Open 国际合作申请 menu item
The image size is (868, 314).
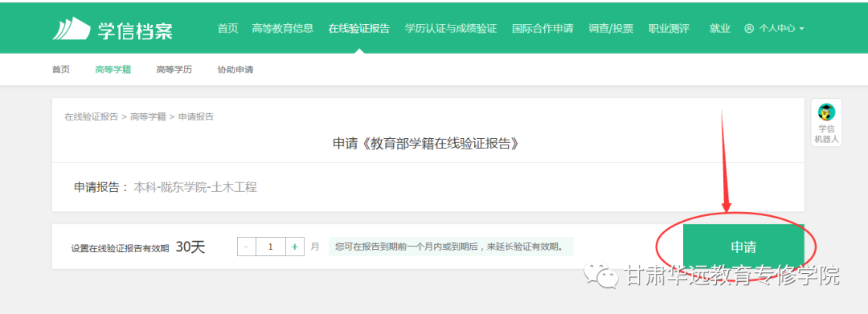(x=542, y=28)
